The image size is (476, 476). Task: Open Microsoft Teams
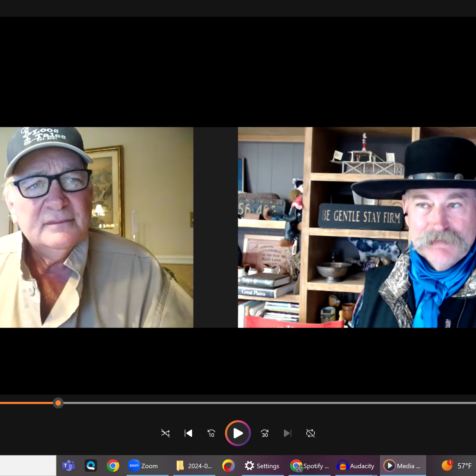69,466
